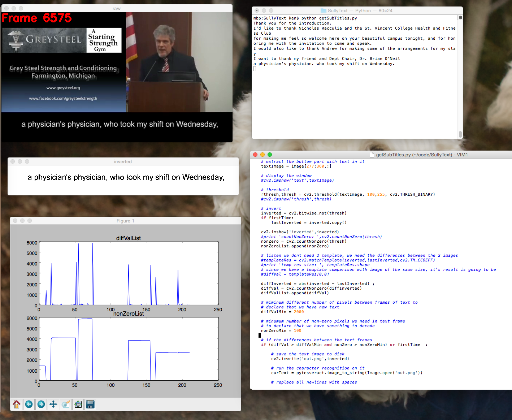
Task: Click 'Thank you for the introduction.' in Terminal
Action: point(292,23)
